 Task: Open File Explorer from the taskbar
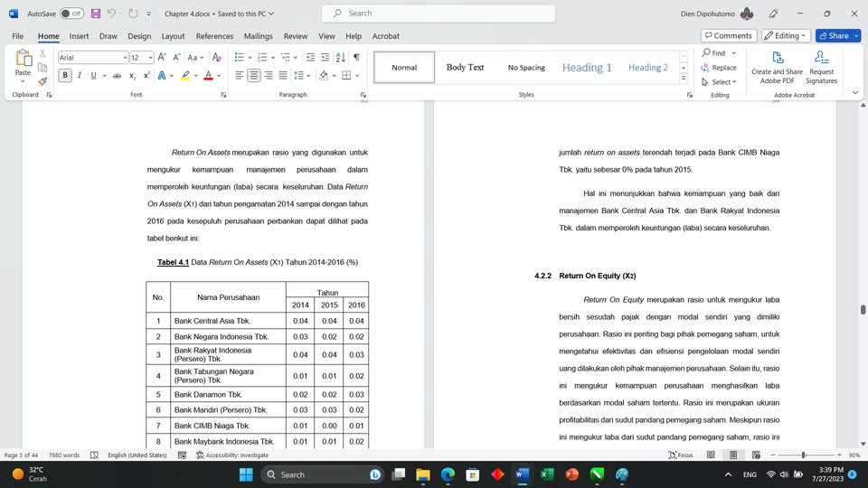[x=423, y=474]
